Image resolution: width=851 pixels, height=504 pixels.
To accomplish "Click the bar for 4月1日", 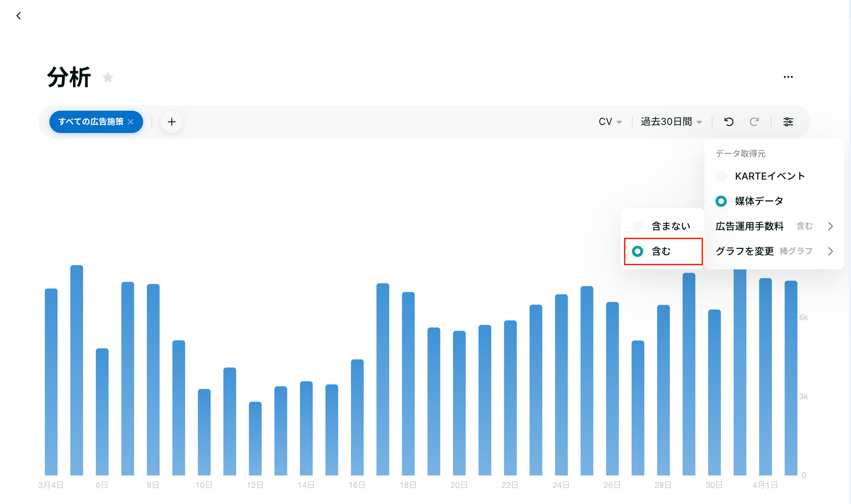I will [765, 376].
